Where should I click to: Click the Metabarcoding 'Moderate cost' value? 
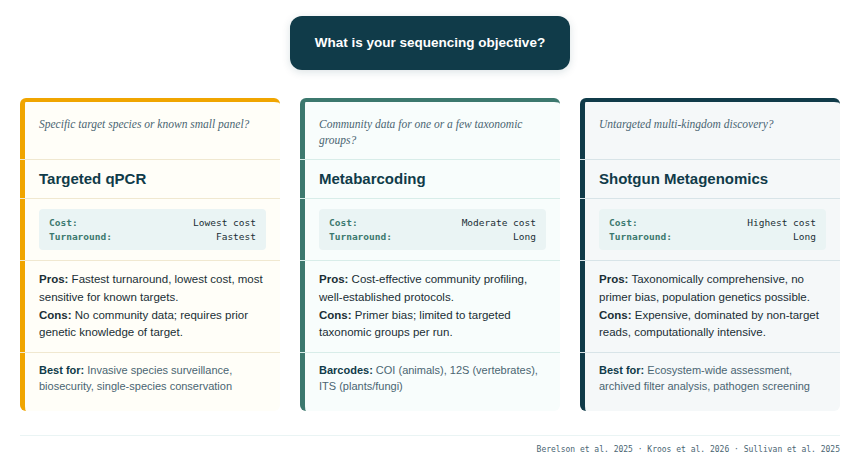click(x=498, y=223)
